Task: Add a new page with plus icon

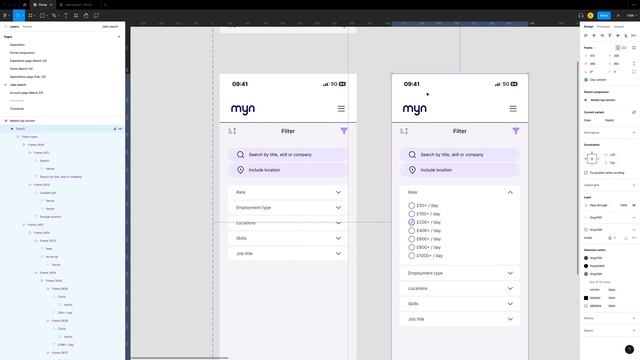Action: [x=119, y=37]
